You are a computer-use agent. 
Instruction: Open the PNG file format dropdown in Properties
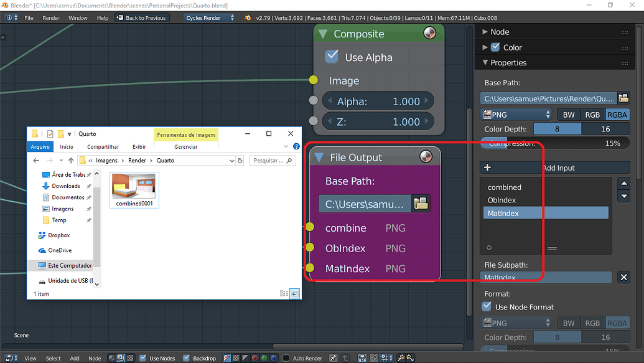click(x=516, y=115)
